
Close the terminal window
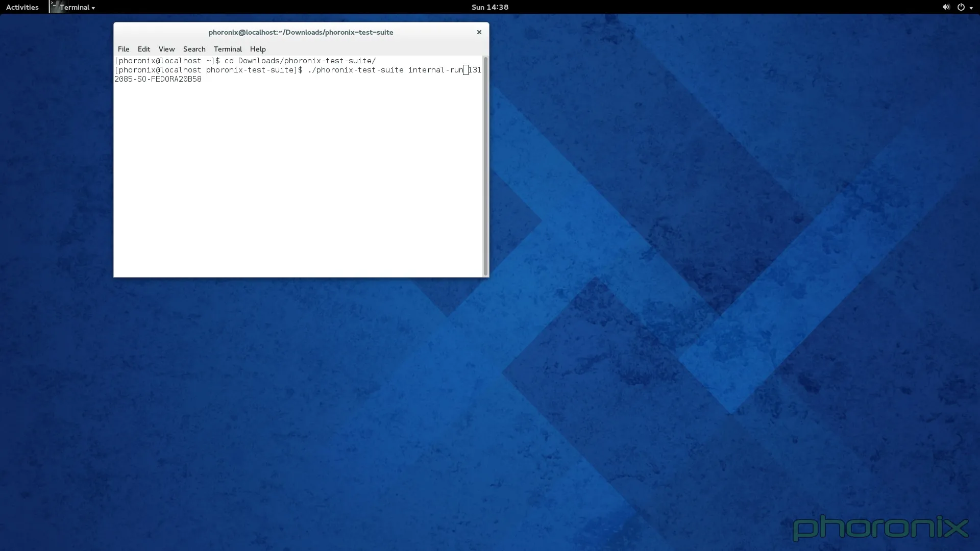coord(479,32)
